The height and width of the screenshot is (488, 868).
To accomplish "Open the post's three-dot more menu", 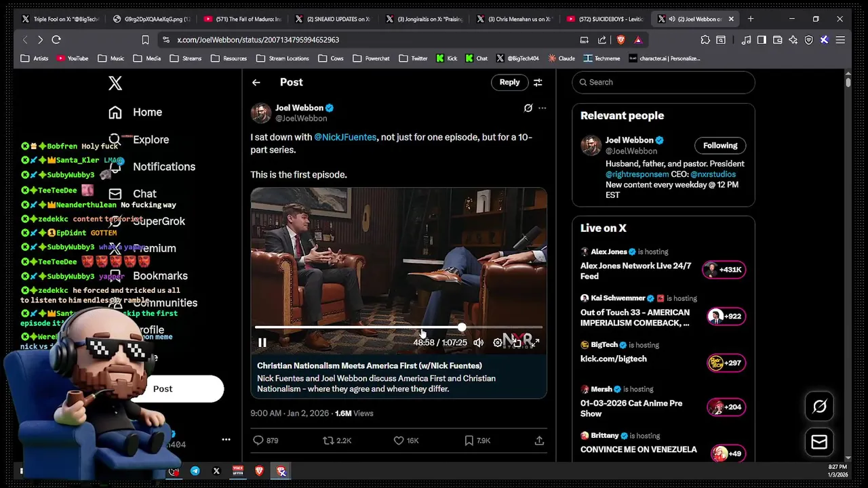I will click(542, 108).
